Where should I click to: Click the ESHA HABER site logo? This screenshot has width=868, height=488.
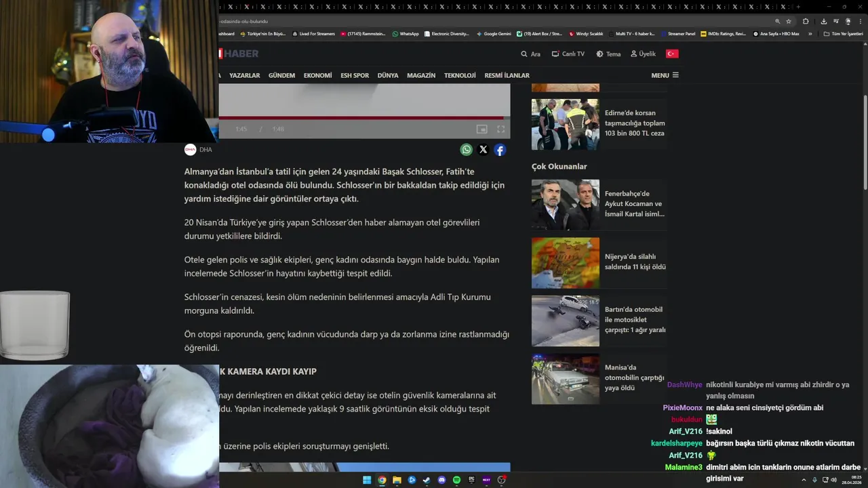click(x=239, y=54)
